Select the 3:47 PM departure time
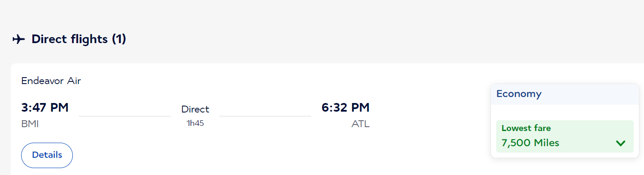This screenshot has width=644, height=175. pos(45,107)
